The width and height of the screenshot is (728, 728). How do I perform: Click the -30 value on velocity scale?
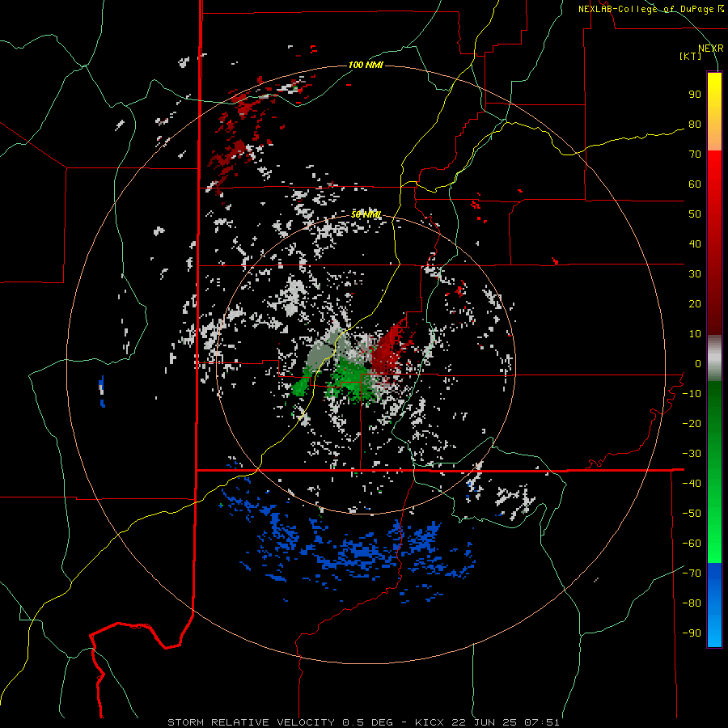pos(692,454)
